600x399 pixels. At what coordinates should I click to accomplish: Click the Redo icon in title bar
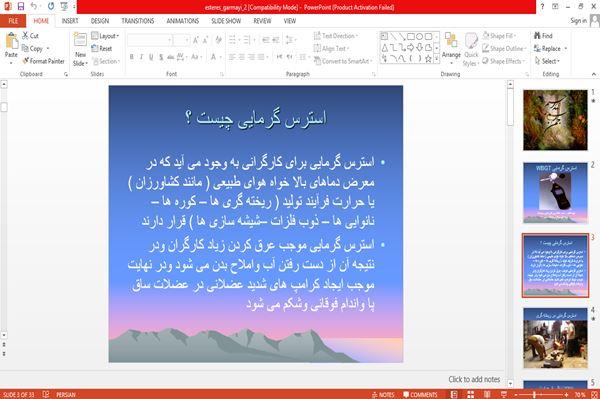[51, 6]
